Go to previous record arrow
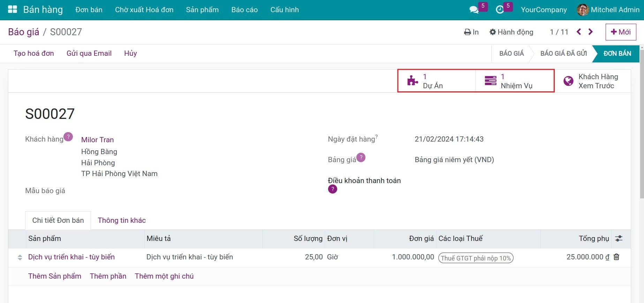Screen dimensions: 644x303 (579, 32)
